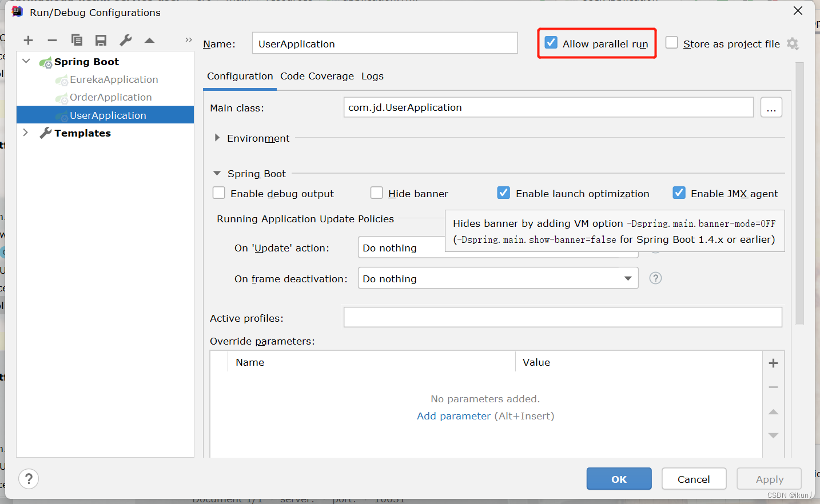Screen dimensions: 820x504
Task: Click the Add parameter link
Action: pos(453,416)
